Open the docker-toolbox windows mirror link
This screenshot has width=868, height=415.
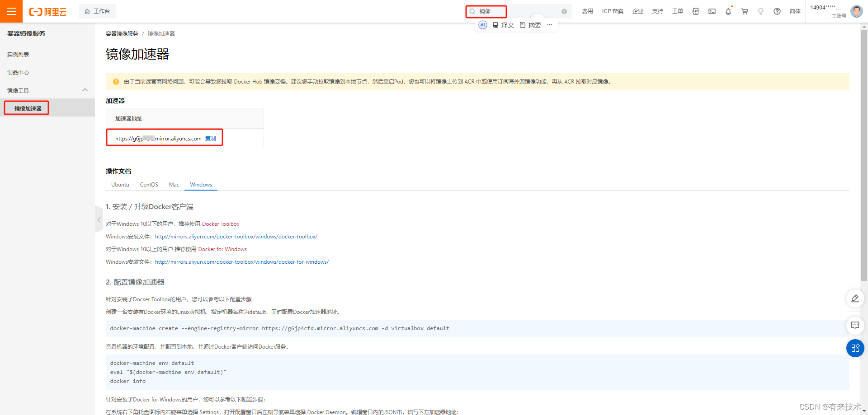(236, 237)
